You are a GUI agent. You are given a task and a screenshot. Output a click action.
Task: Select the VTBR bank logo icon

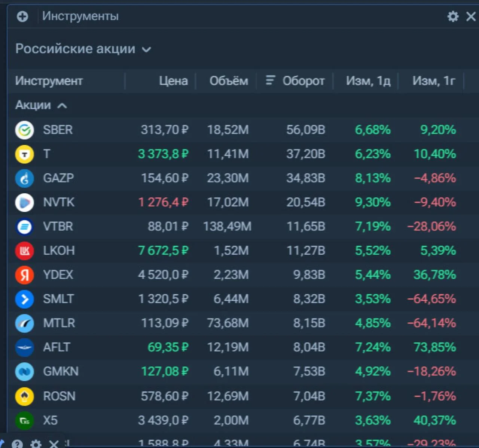coord(25,227)
